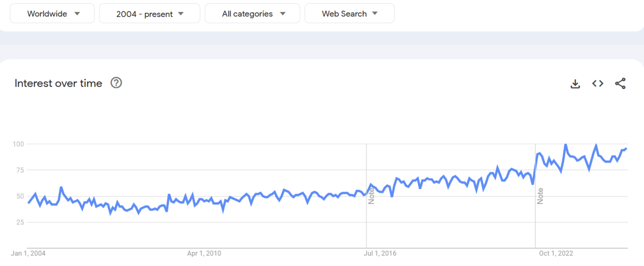This screenshot has height=266, width=644.
Task: Open the Web Search type dropdown
Action: pyautogui.click(x=349, y=13)
